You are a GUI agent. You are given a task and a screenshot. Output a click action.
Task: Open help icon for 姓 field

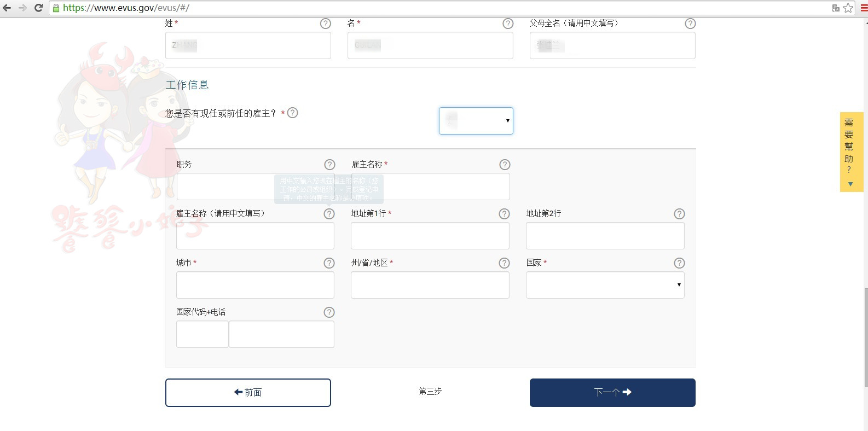[x=326, y=24]
